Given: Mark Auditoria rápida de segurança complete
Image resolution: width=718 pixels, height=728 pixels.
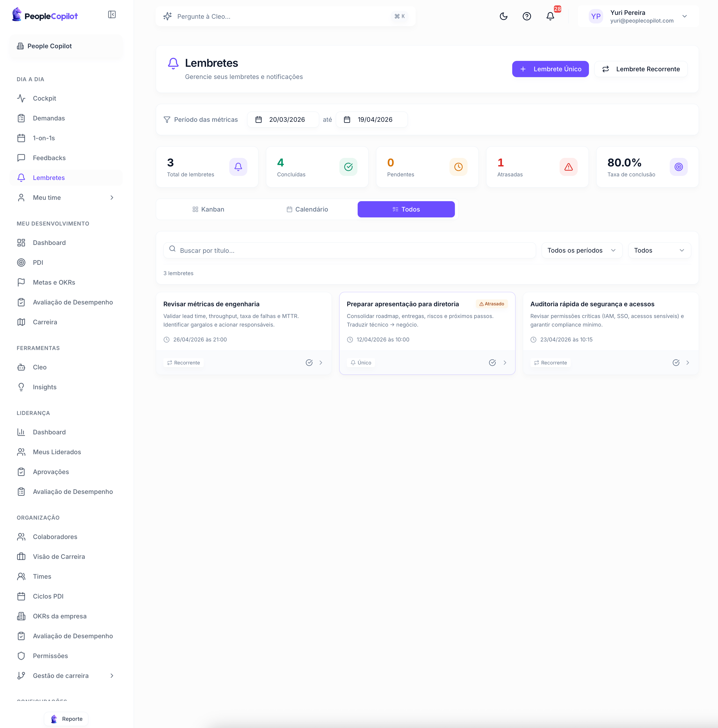Looking at the screenshot, I should [x=676, y=362].
